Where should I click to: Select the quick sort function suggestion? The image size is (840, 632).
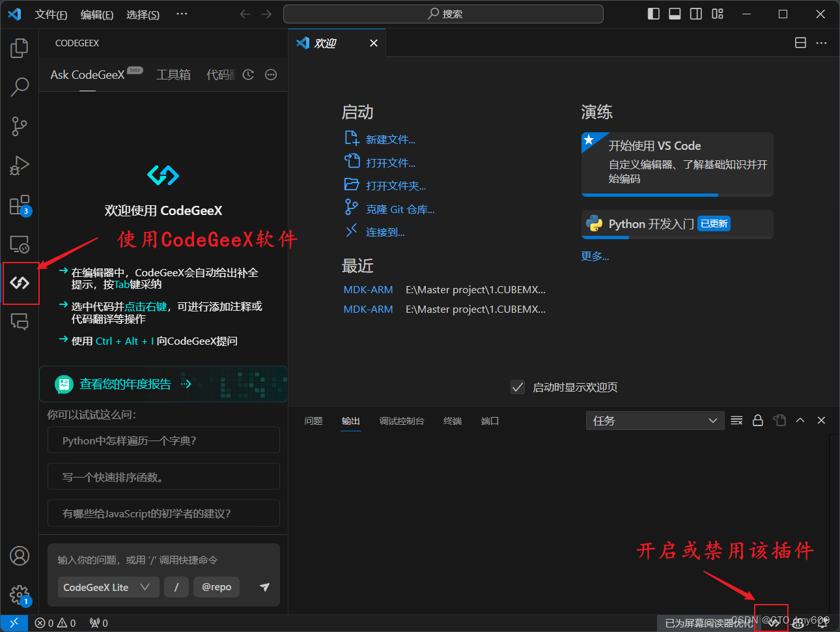point(163,477)
